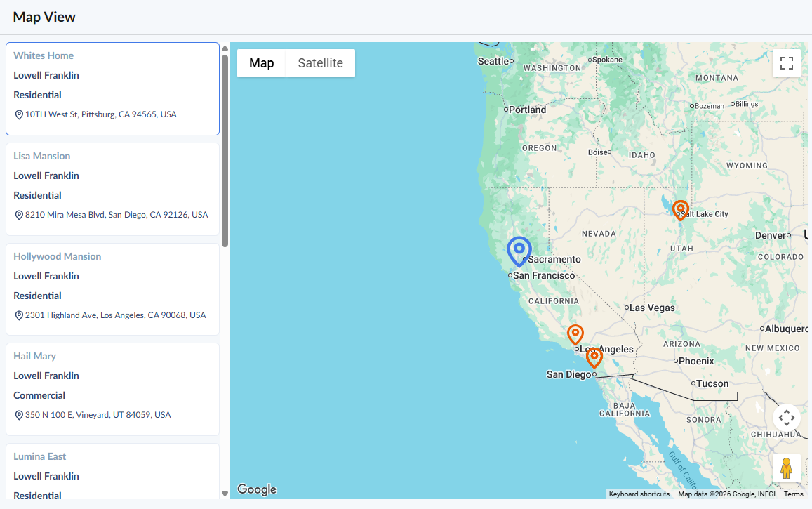Click Commercial label in Hail Mary card
This screenshot has width=812, height=509.
39,395
